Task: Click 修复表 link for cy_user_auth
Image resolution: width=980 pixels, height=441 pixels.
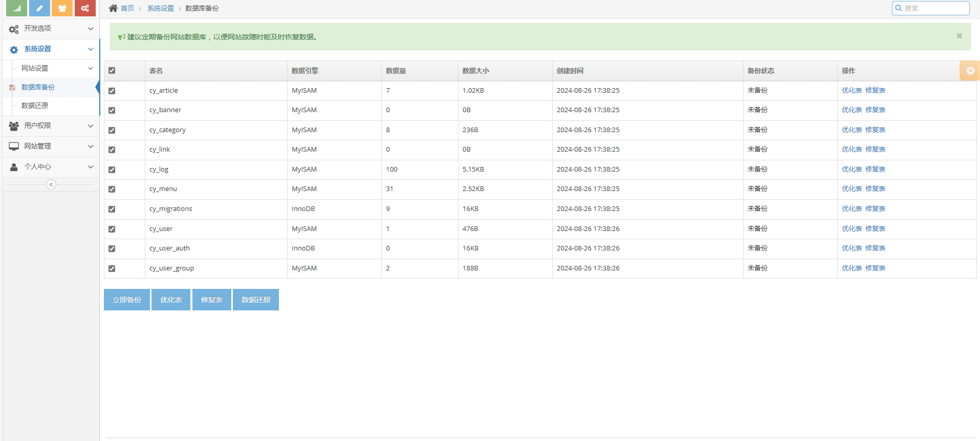Action: 876,248
